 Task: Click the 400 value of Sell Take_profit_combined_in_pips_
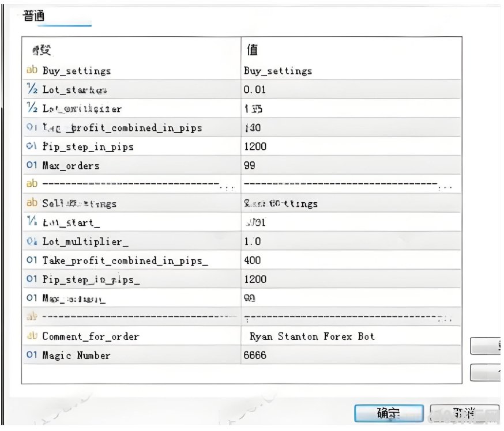[253, 260]
